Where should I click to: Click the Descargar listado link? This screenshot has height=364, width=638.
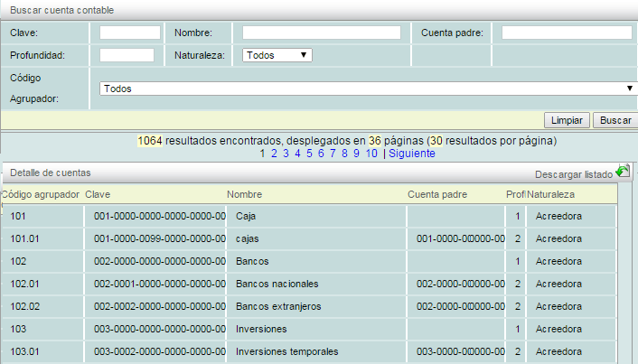click(x=573, y=173)
